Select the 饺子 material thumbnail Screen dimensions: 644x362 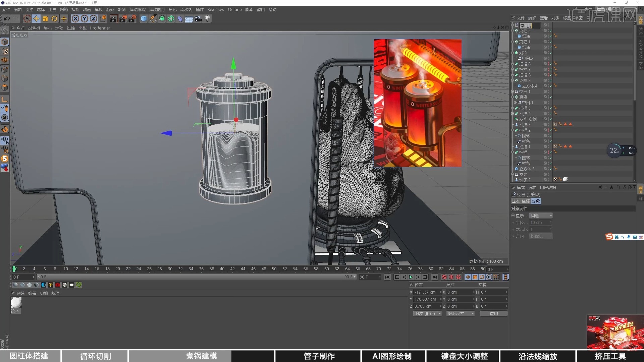[x=16, y=303]
